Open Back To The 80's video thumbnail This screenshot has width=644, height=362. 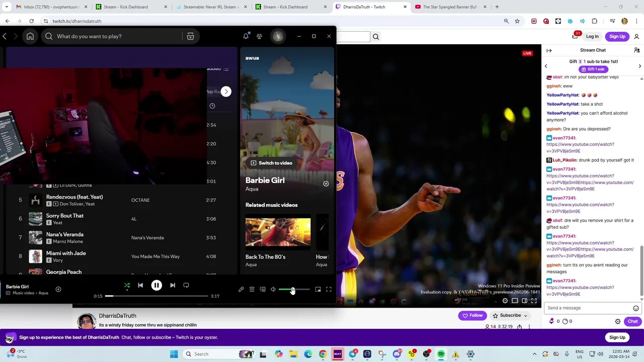coord(278,232)
